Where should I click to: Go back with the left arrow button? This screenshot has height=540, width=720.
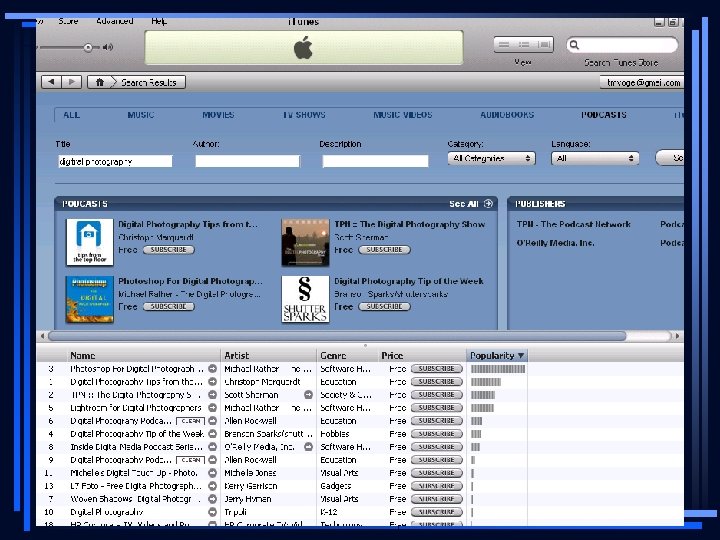[x=51, y=82]
